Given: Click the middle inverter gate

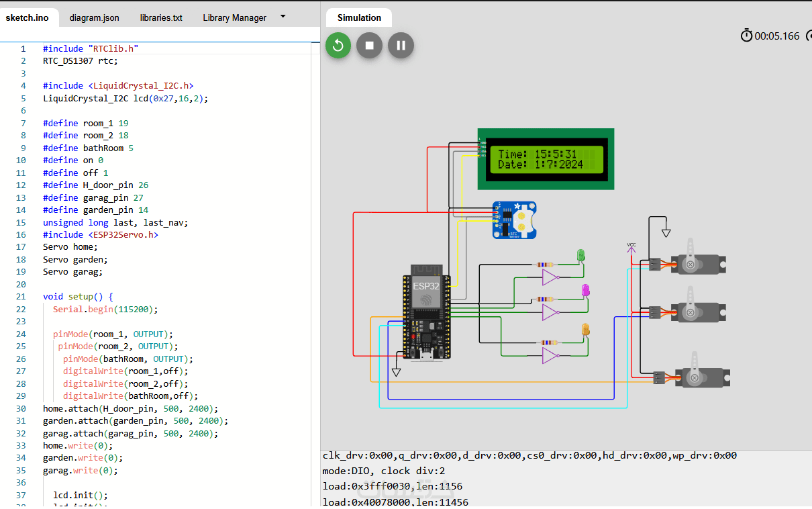Looking at the screenshot, I should (x=550, y=312).
